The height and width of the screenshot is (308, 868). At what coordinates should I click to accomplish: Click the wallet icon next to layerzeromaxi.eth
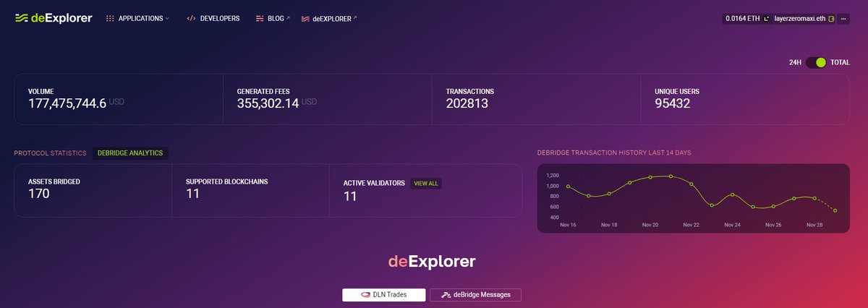pos(831,18)
